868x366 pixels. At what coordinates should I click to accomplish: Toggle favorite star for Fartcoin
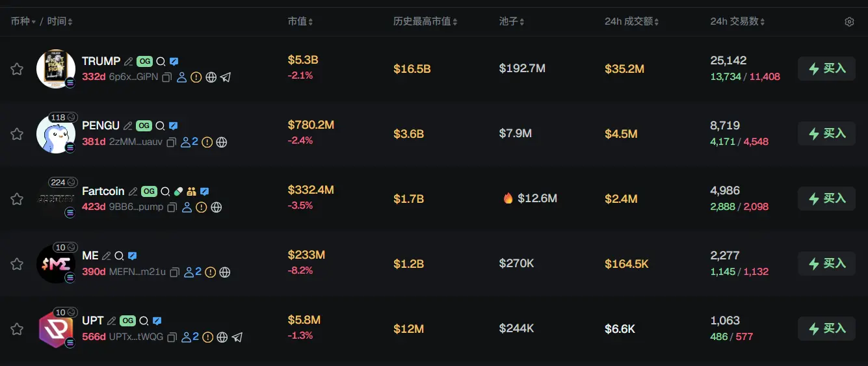pos(17,199)
